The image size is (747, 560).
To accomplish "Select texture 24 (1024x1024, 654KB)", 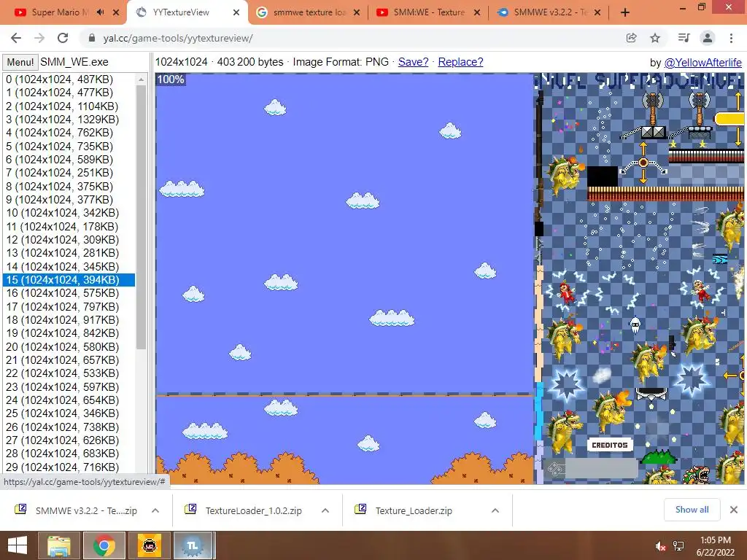I will coord(69,400).
